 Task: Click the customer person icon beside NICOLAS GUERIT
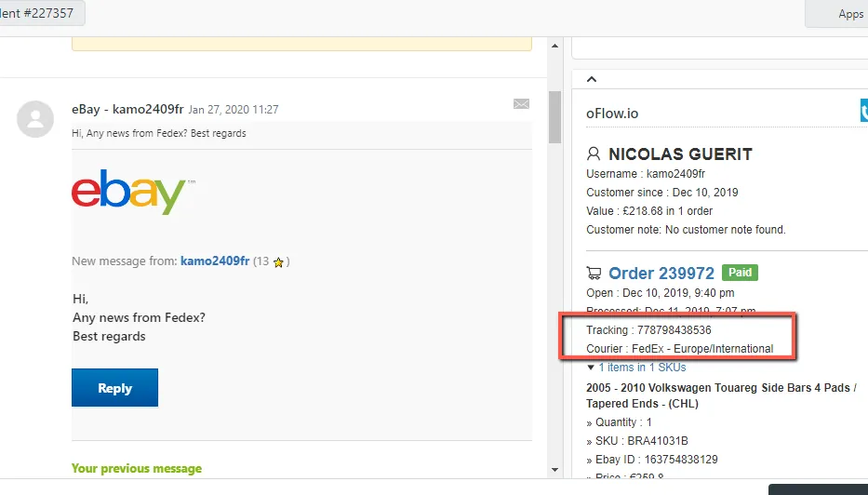click(594, 154)
